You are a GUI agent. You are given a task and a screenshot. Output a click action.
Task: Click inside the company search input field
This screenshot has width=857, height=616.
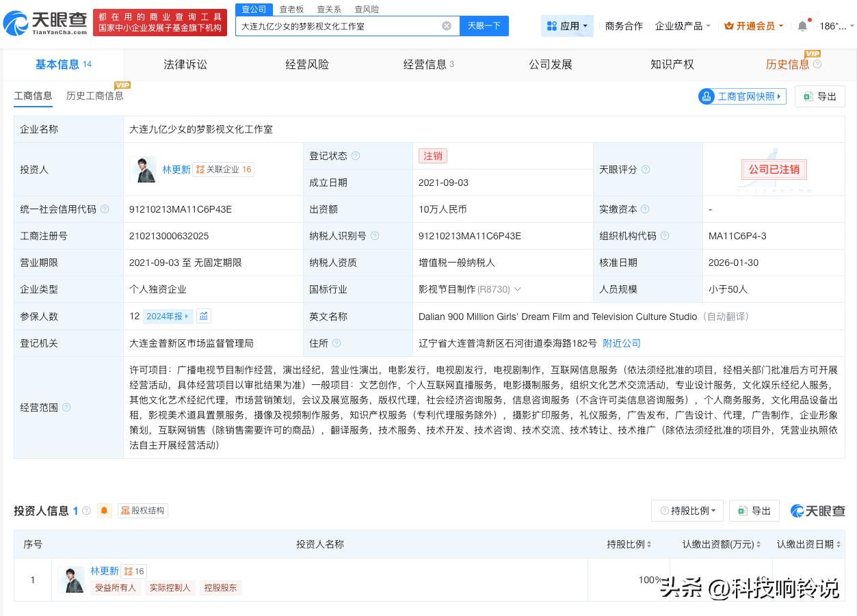[x=342, y=25]
